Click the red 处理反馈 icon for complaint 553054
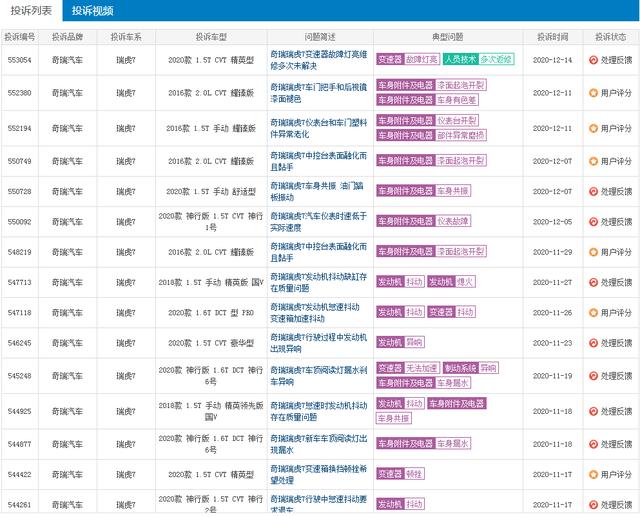The height and width of the screenshot is (517, 640). click(x=593, y=60)
